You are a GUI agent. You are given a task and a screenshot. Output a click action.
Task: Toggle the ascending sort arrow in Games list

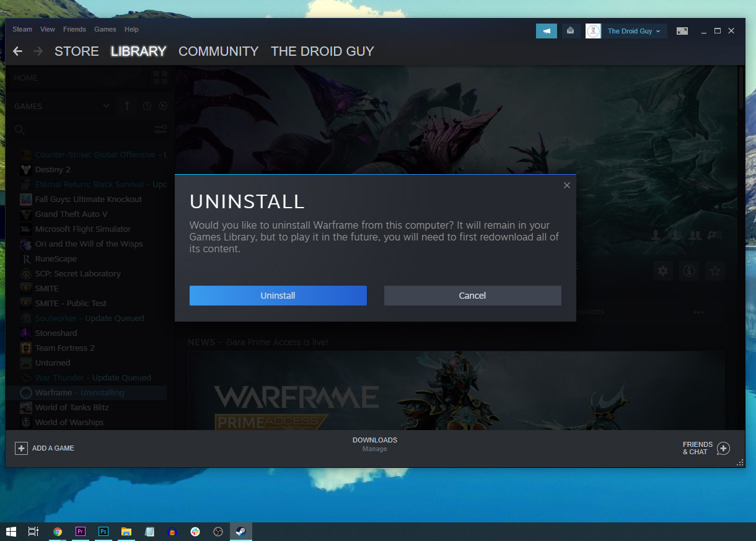click(x=126, y=106)
